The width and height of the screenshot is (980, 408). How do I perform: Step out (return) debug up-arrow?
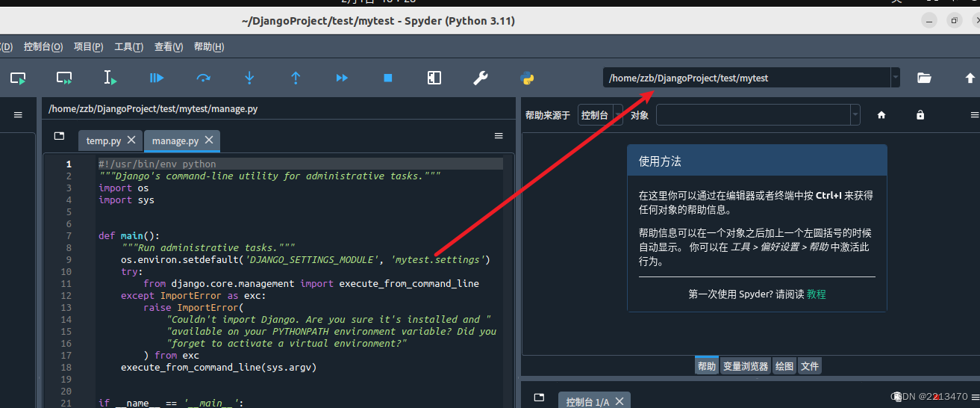click(296, 78)
